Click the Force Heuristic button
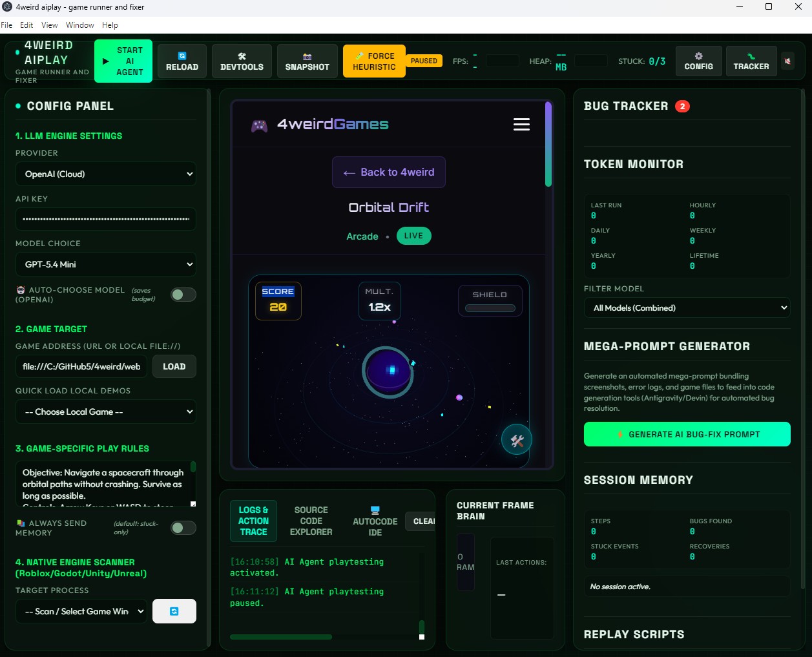This screenshot has height=657, width=812. [374, 61]
